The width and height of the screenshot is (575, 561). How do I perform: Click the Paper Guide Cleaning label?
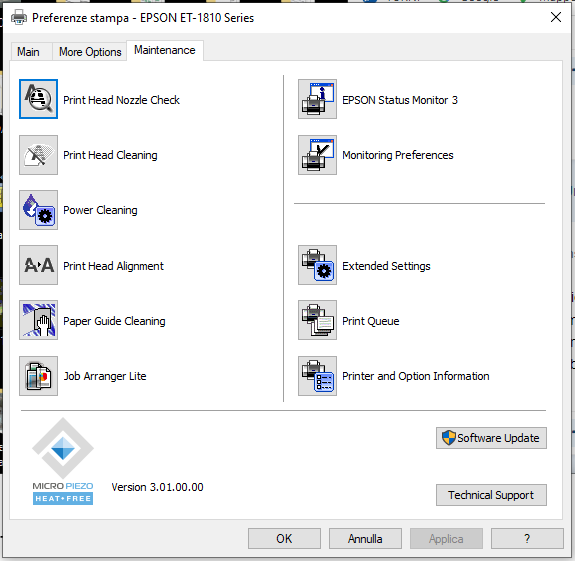(114, 321)
